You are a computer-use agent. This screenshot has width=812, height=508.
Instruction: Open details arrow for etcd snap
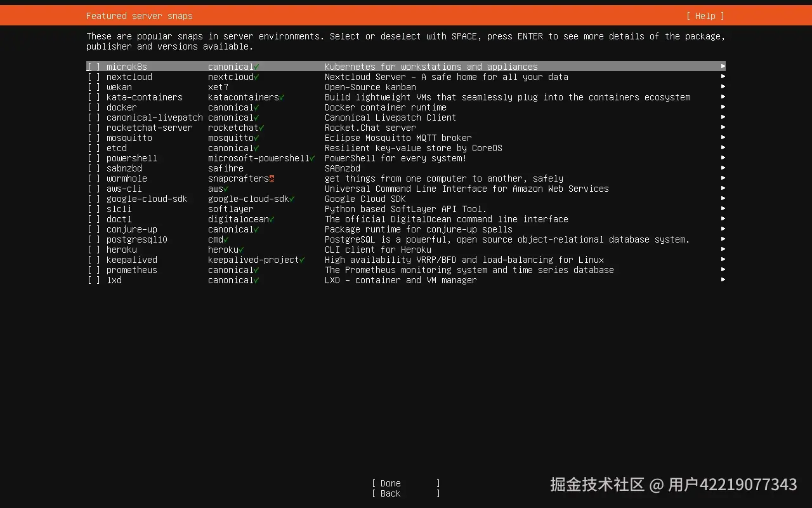click(x=723, y=148)
